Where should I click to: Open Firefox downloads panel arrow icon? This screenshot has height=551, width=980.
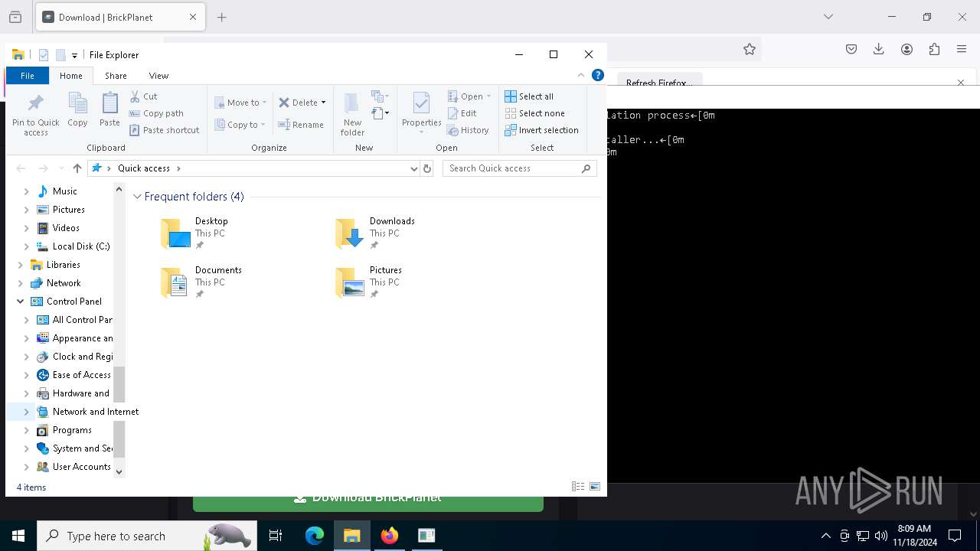[x=879, y=49]
